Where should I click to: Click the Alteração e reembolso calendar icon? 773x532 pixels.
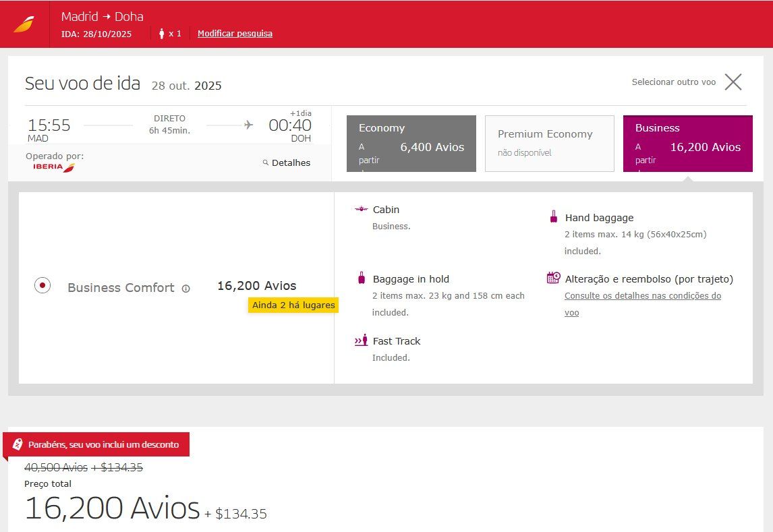tap(554, 278)
